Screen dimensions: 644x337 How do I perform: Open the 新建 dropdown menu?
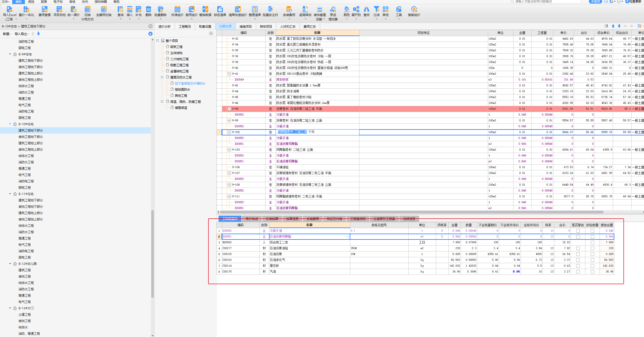point(7,34)
